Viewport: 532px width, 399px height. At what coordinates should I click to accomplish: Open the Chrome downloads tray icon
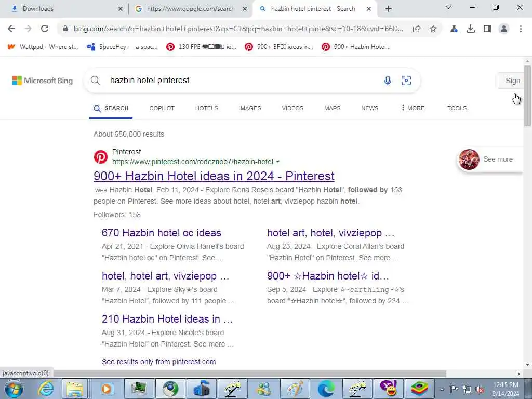coord(471,29)
